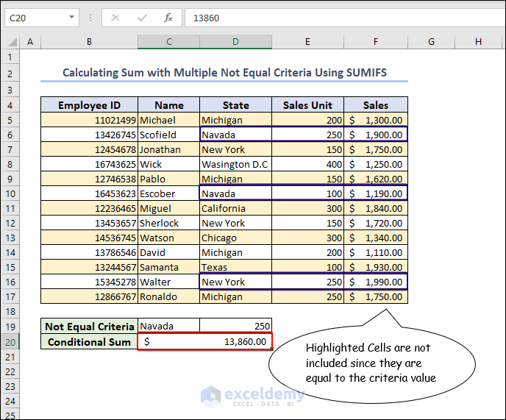Click the Cancel X icon in formula bar
The image size is (506, 420).
coord(115,18)
